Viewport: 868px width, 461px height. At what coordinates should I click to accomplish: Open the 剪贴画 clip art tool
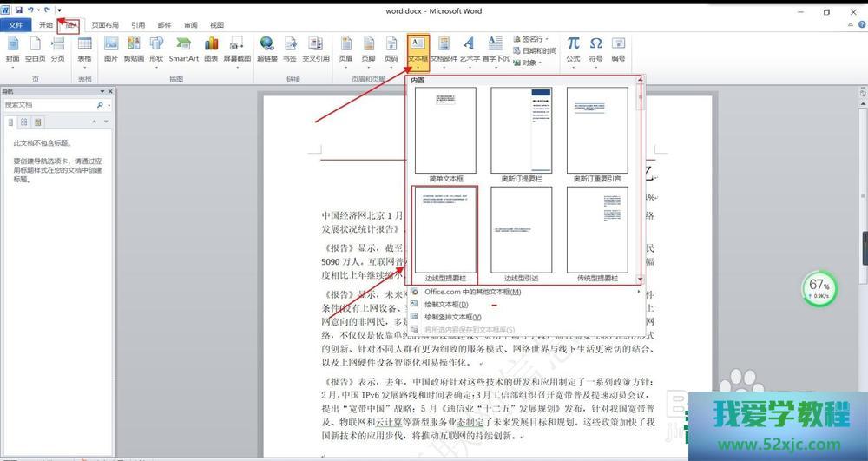(x=133, y=48)
